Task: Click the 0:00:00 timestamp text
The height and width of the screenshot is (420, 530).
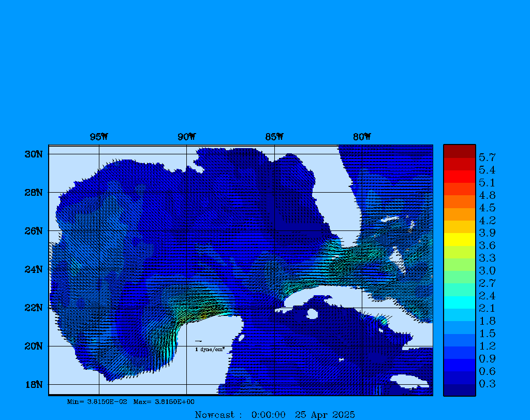Action: [x=269, y=415]
